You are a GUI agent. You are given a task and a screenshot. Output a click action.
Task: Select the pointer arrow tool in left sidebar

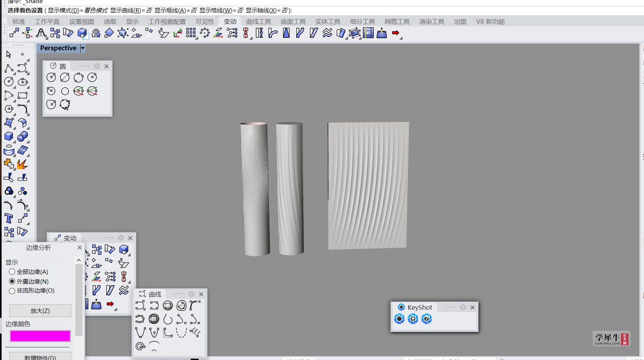9,54
